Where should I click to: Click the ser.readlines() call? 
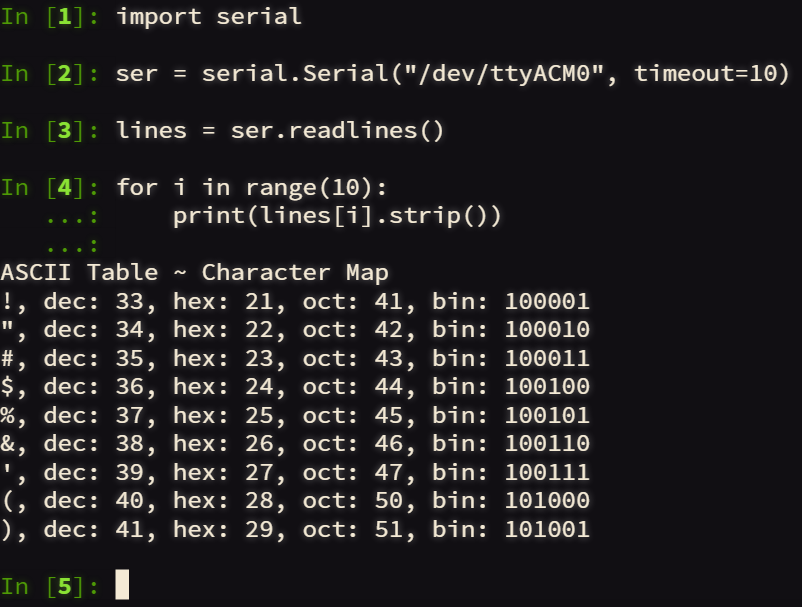coord(338,130)
